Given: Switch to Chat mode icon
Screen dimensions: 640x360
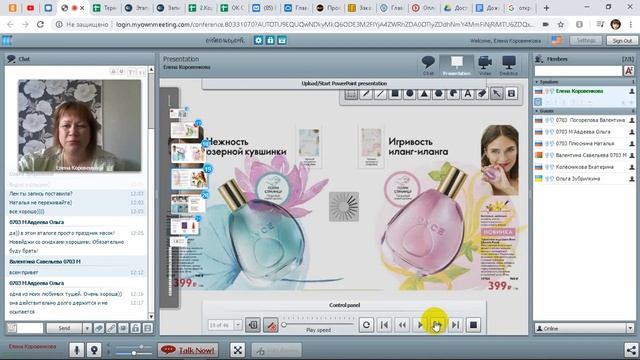Looking at the screenshot, I should tap(428, 65).
